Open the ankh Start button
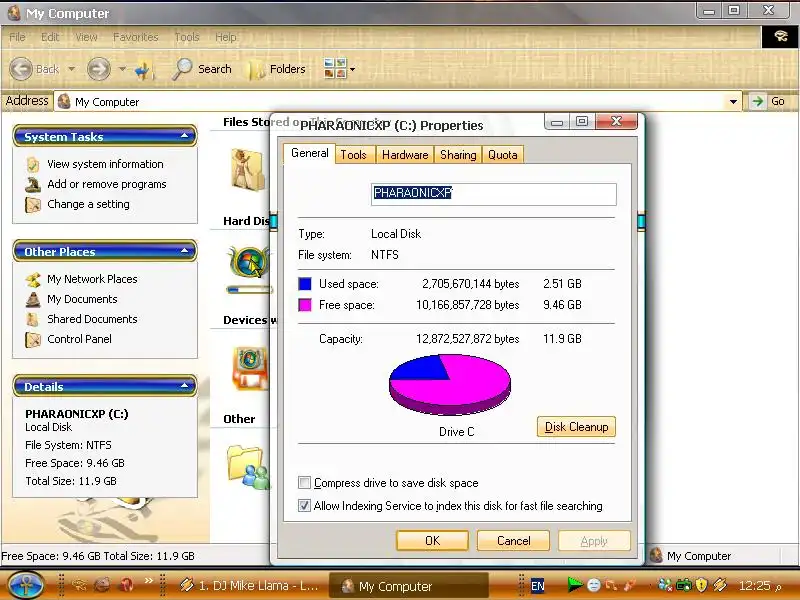Viewport: 800px width, 600px height. tap(24, 585)
